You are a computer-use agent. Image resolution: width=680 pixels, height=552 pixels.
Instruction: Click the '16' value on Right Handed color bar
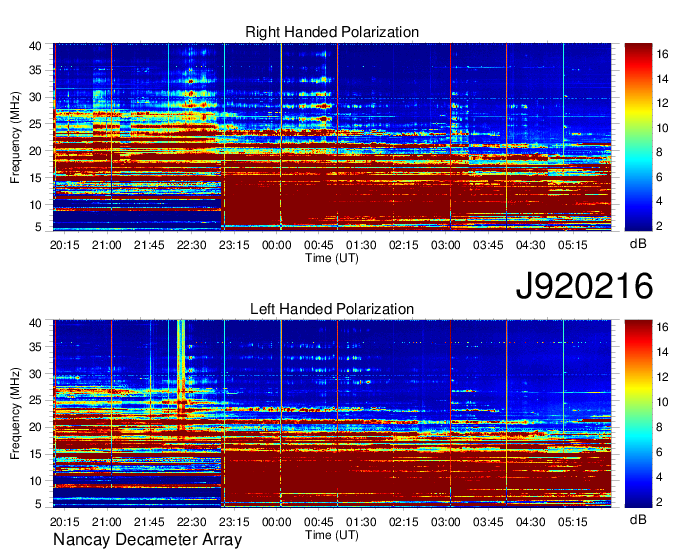tap(662, 54)
